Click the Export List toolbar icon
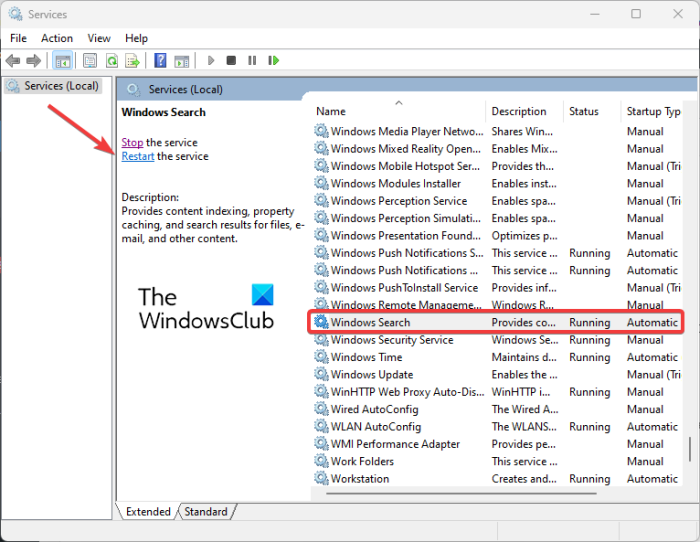700x542 pixels. 133,60
